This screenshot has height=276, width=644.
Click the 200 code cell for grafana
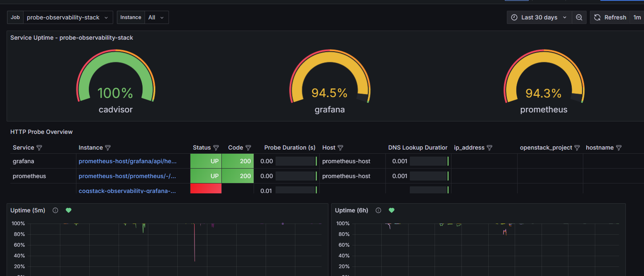pyautogui.click(x=238, y=161)
